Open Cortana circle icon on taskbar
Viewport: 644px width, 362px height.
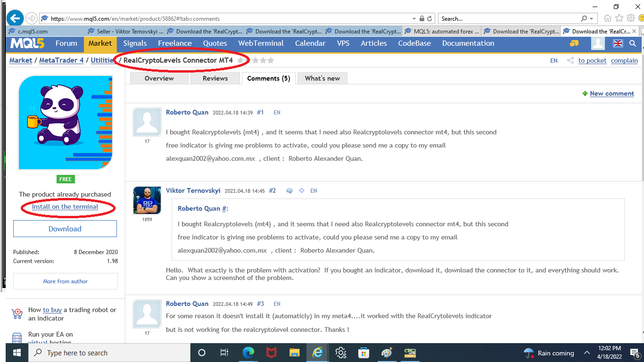pos(202,353)
